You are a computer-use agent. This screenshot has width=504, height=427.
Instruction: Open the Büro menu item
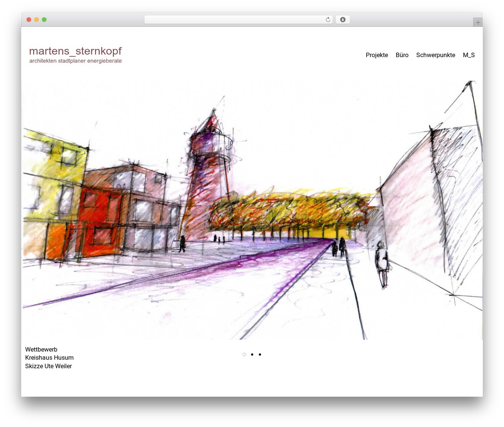402,55
